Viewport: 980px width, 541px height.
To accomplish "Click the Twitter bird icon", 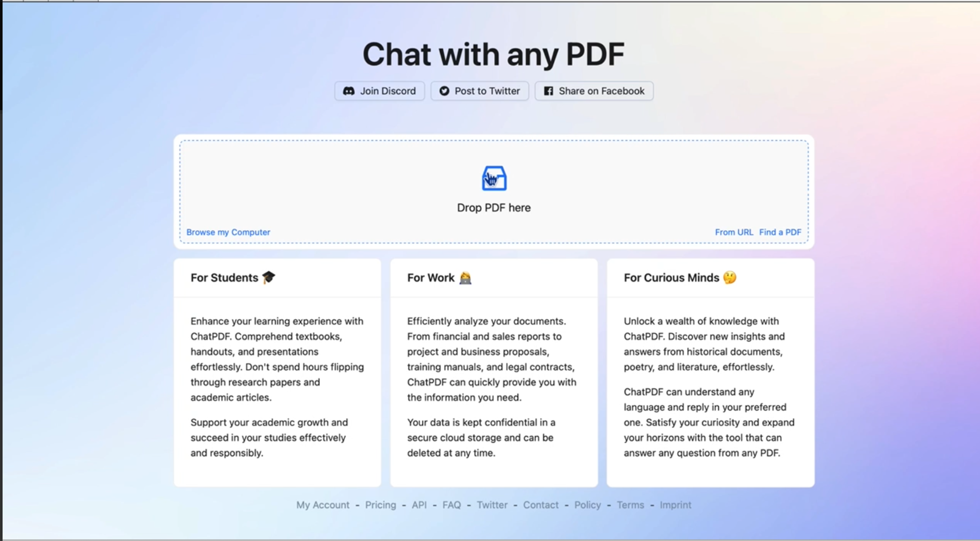I will point(444,91).
